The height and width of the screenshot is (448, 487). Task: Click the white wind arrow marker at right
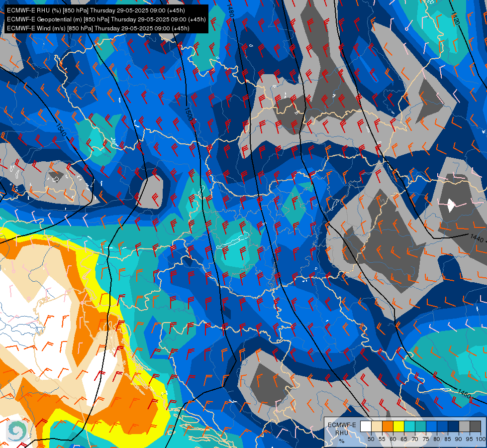(x=451, y=205)
